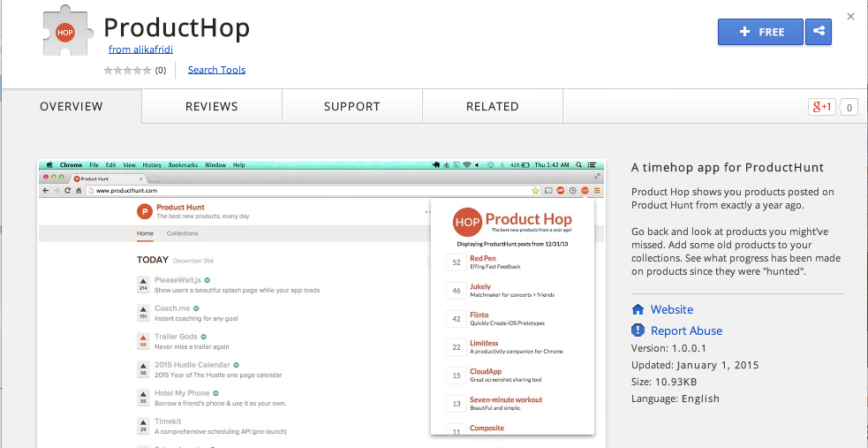Screen dimensions: 868x448
Task: Click the share icon button
Action: pyautogui.click(x=819, y=32)
